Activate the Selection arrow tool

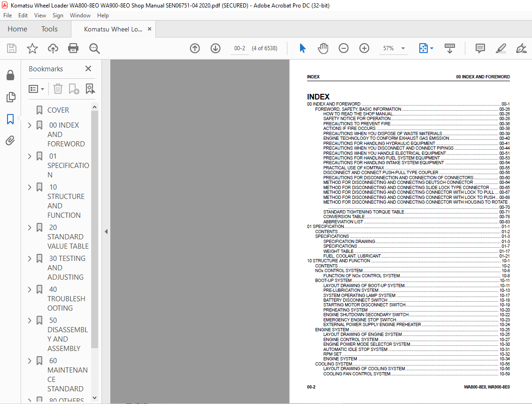pos(303,48)
